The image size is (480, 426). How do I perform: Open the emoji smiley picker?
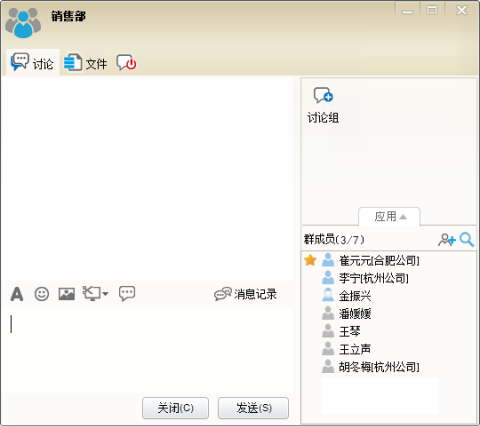[42, 294]
